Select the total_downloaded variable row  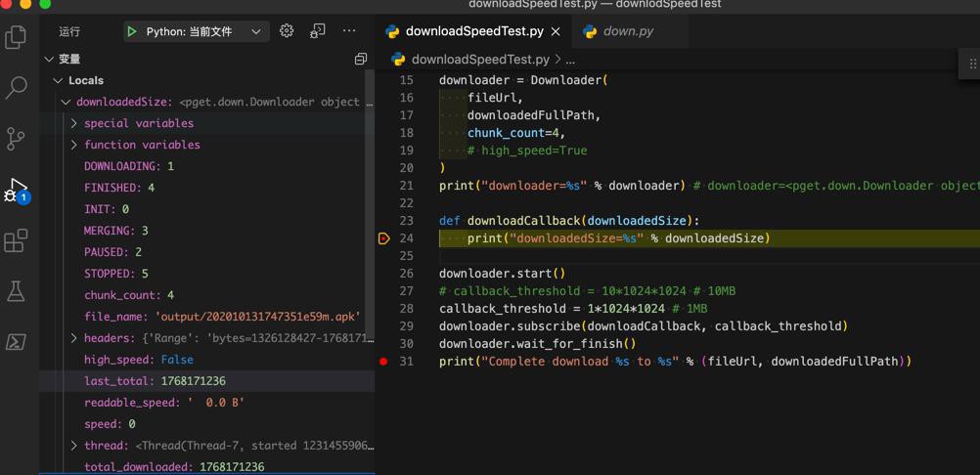pos(207,466)
